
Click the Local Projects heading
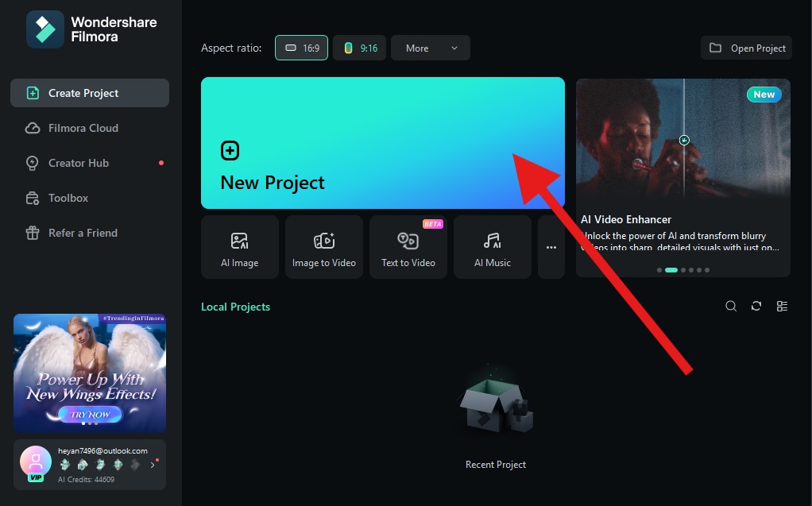236,307
